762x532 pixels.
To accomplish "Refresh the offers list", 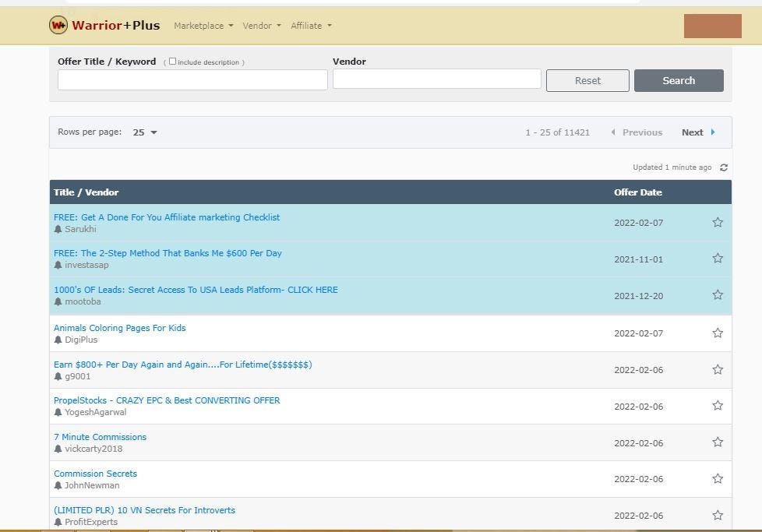I will tap(724, 167).
